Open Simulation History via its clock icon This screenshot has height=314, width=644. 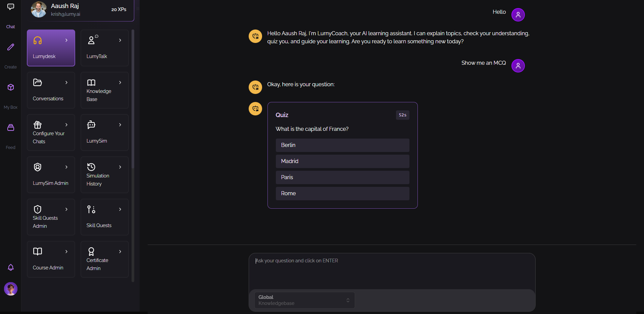click(91, 167)
